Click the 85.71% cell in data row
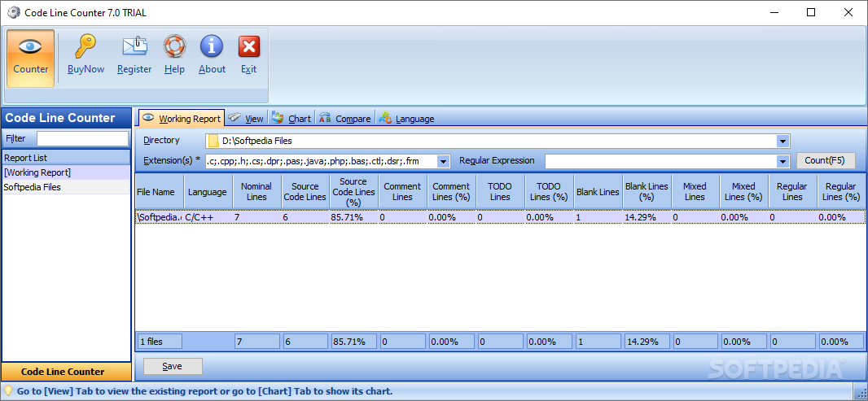868x401 pixels. pyautogui.click(x=354, y=217)
